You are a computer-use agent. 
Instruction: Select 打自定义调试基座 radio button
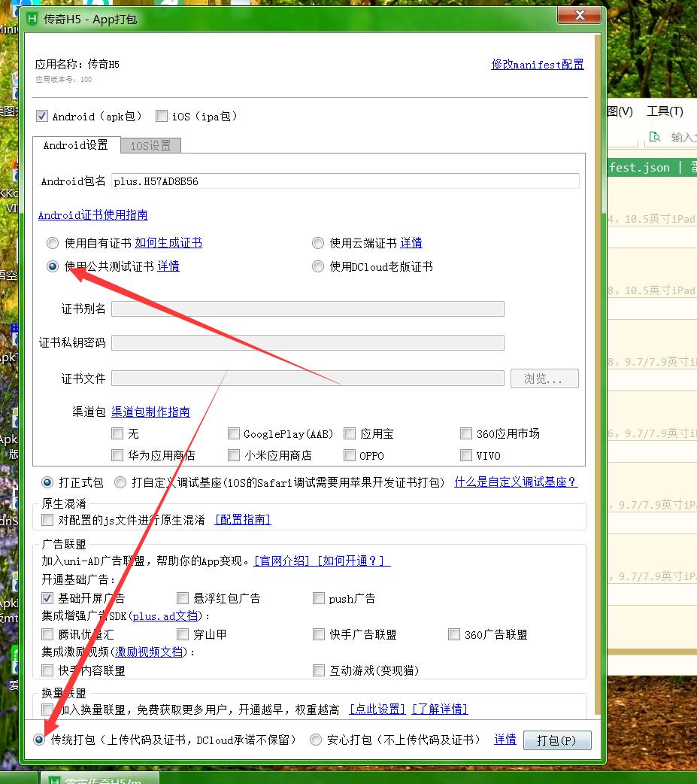120,482
